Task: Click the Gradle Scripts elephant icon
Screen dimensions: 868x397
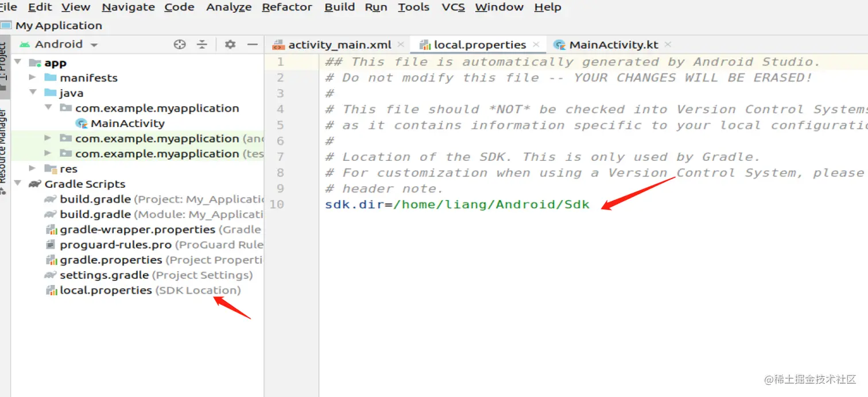Action: 35,184
